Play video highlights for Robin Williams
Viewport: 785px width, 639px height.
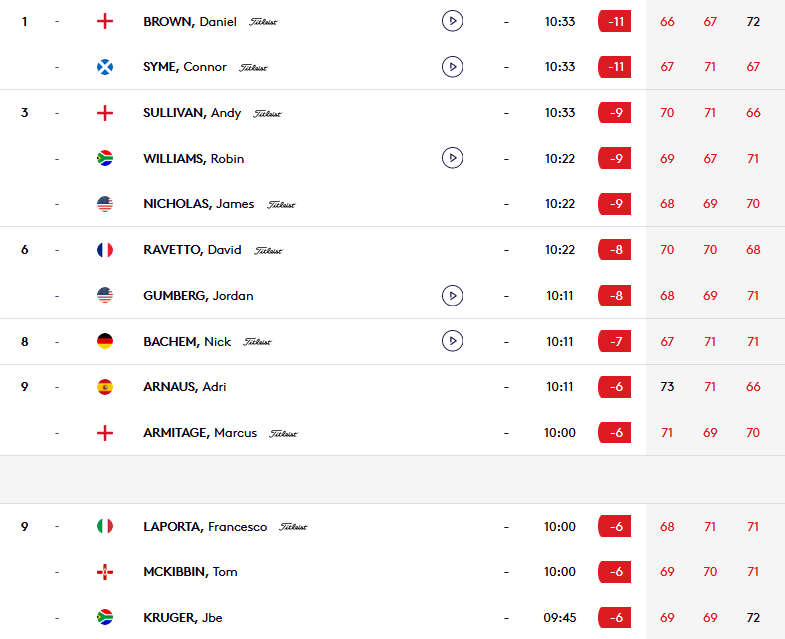[452, 158]
